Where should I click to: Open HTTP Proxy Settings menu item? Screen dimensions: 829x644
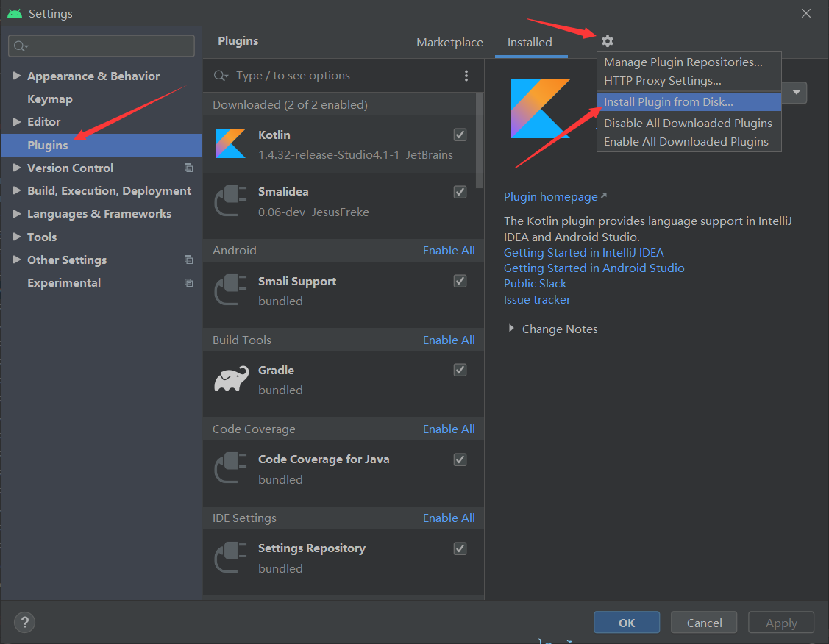point(689,81)
